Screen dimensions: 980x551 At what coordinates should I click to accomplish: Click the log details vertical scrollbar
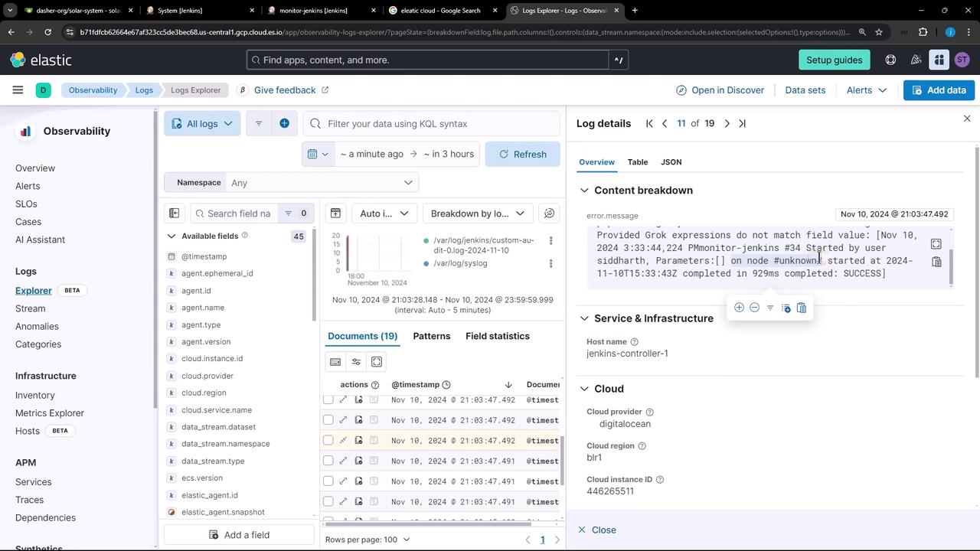tap(977, 260)
